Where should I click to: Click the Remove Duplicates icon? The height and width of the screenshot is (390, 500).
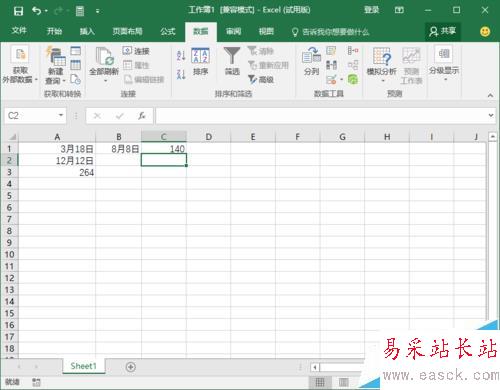pyautogui.click(x=331, y=65)
